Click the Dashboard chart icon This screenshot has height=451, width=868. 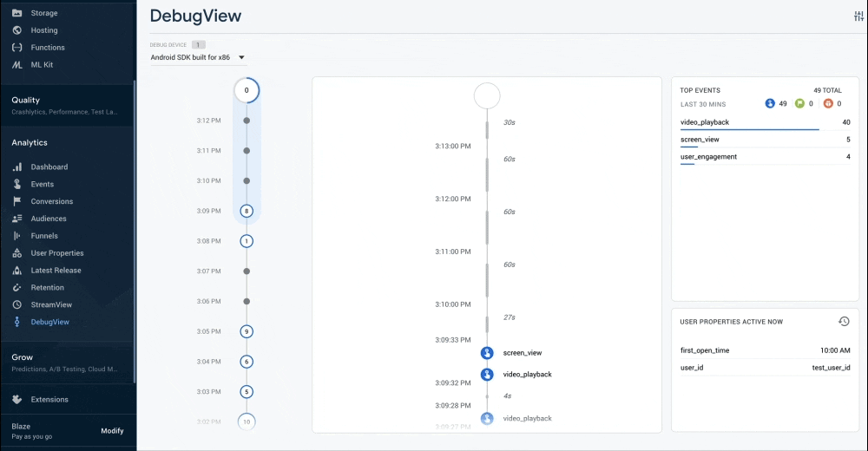(x=16, y=167)
